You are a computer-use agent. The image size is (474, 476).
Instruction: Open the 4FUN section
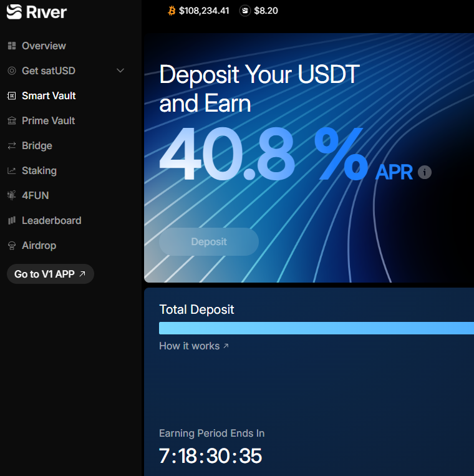click(x=35, y=195)
